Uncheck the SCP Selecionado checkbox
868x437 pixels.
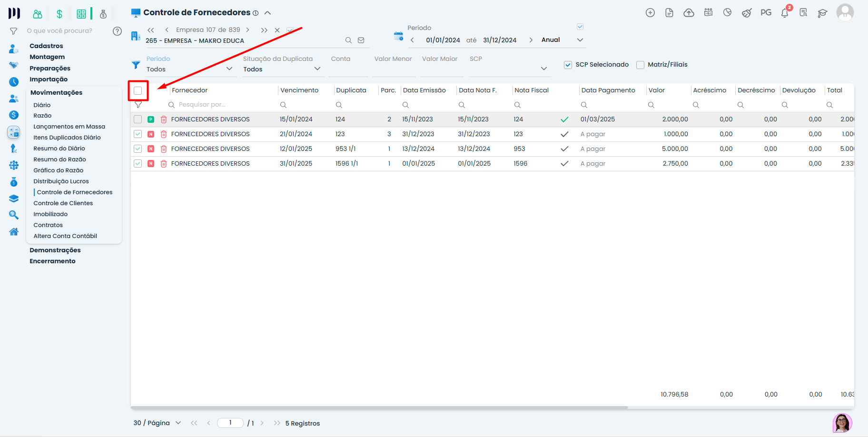coord(568,65)
